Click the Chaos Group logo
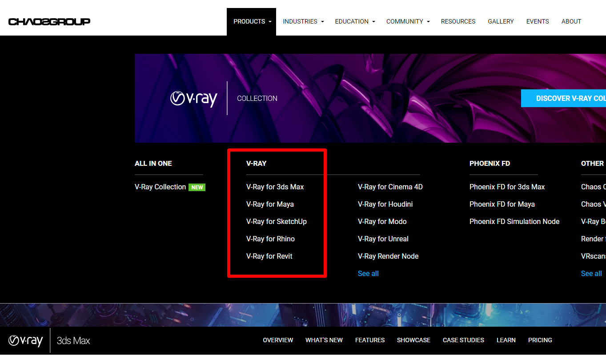Image resolution: width=606 pixels, height=364 pixels. [x=49, y=21]
